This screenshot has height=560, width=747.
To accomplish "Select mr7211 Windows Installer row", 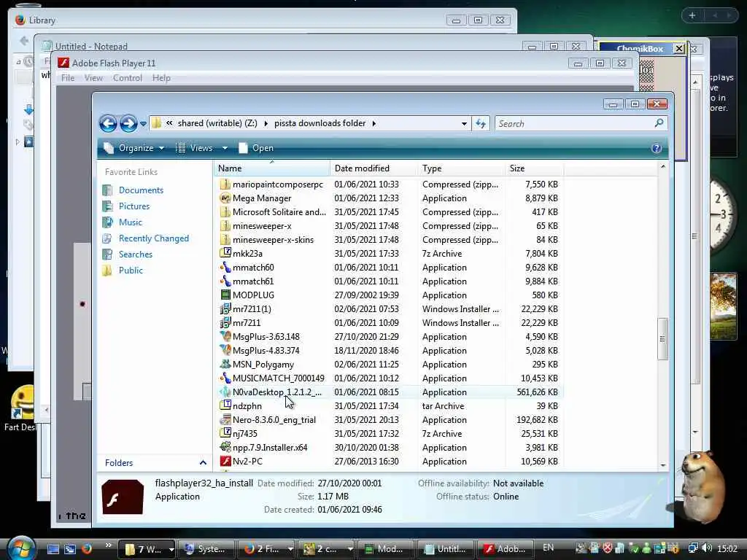I will click(389, 323).
